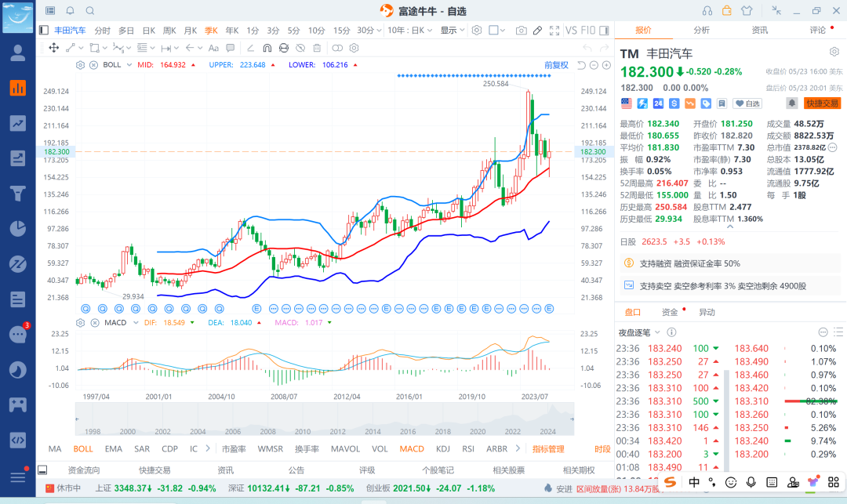The height and width of the screenshot is (504, 847).
Task: Expand more main indicators arrow after IC
Action: tap(207, 448)
